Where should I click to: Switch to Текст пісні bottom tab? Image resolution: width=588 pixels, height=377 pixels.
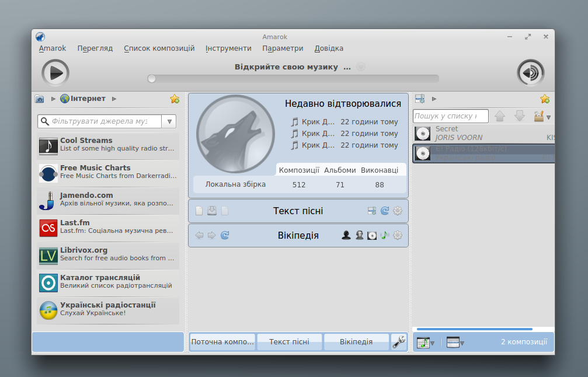[289, 342]
